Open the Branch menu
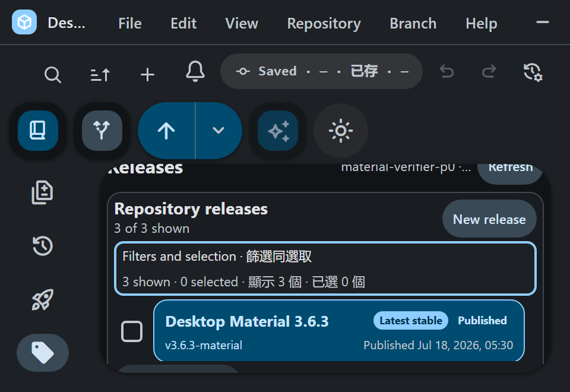Screen dimensions: 570x392 click(x=413, y=23)
